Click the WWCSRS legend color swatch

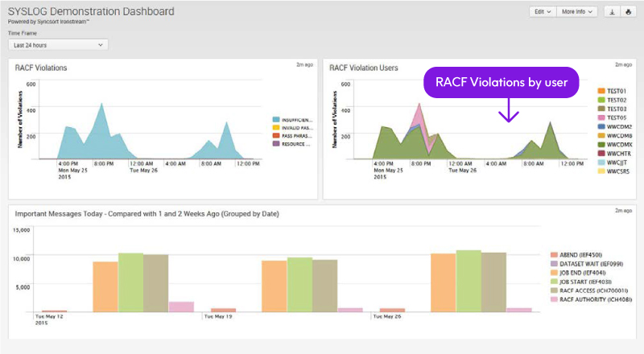click(601, 171)
